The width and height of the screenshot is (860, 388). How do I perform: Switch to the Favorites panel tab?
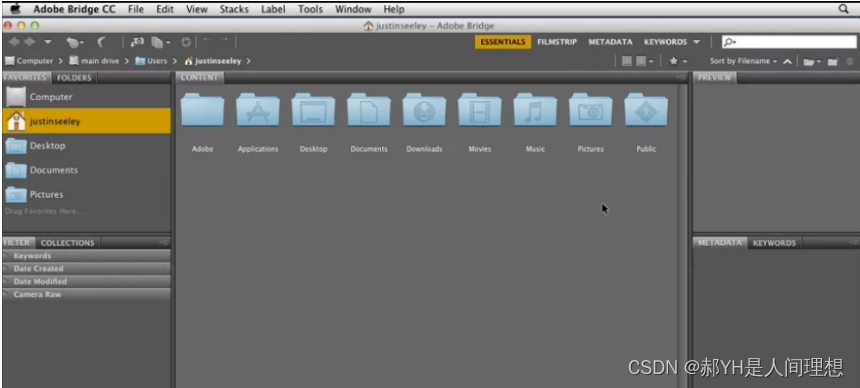27,78
